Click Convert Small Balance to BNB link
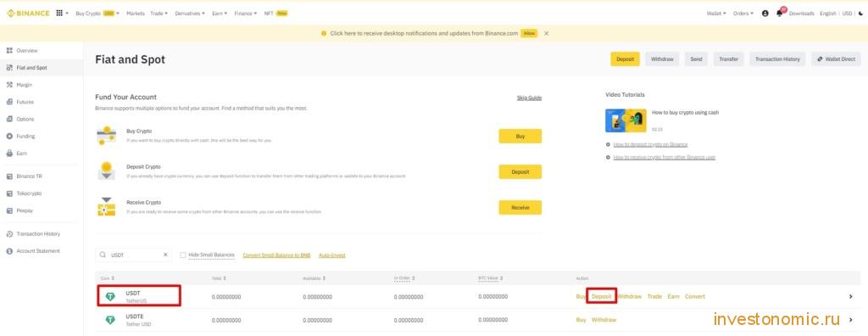 click(x=277, y=255)
